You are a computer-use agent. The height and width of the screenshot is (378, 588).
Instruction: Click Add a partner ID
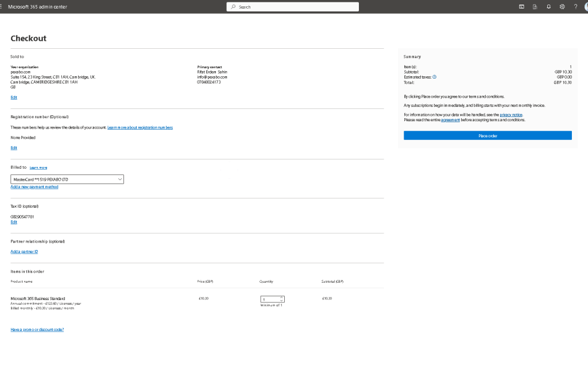point(24,251)
